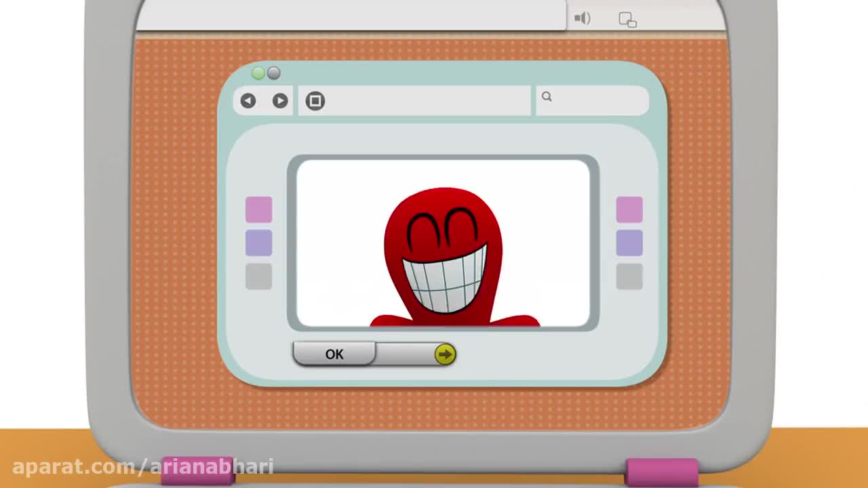The height and width of the screenshot is (488, 868).
Task: Choose the right pink square swatch
Action: (629, 210)
